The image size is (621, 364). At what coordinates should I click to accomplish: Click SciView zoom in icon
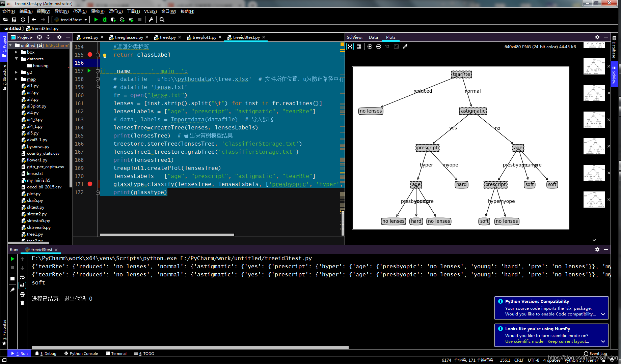tap(370, 47)
